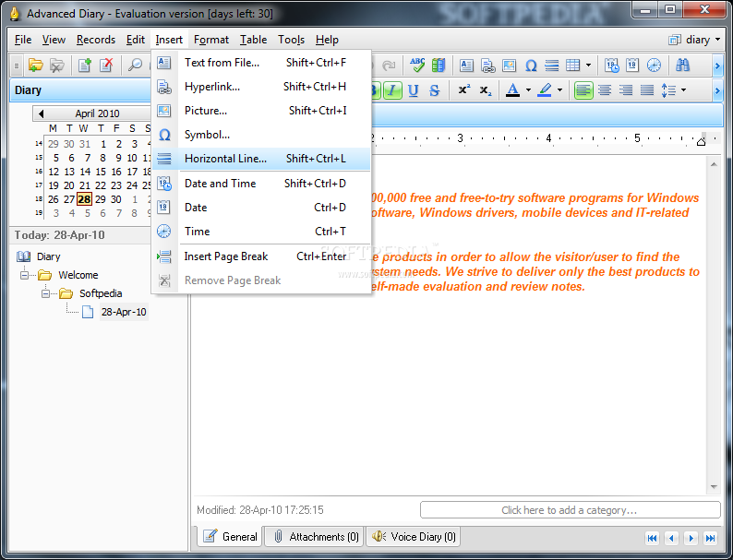Expand the top toolbar overflow chevron
Screen dimensions: 733x560
coord(717,66)
